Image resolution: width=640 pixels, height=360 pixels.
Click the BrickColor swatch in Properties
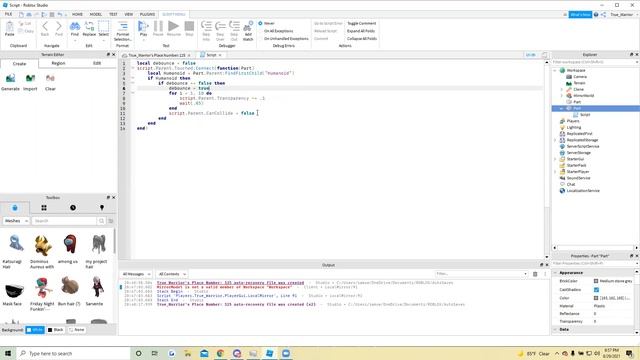(596, 281)
